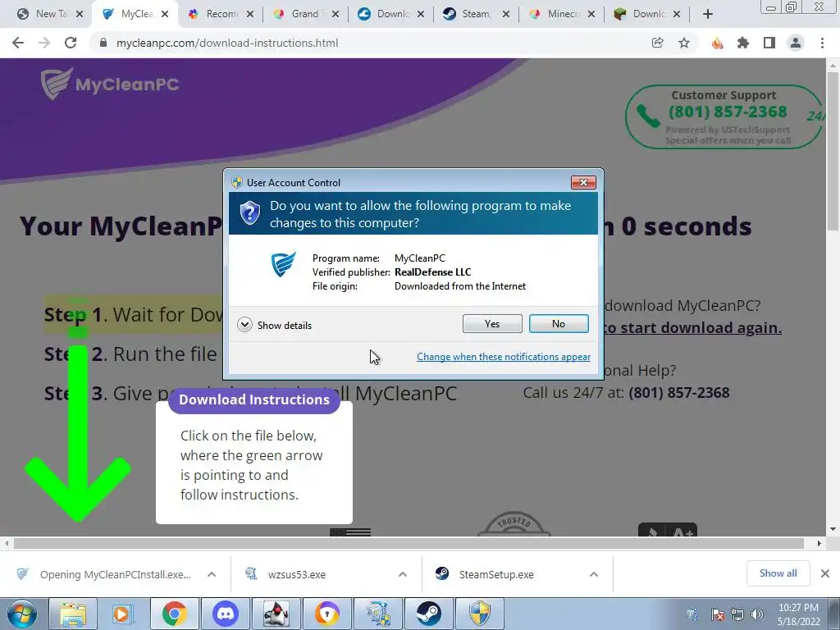Open a new tab with plus button
This screenshot has width=840, height=630.
[708, 14]
